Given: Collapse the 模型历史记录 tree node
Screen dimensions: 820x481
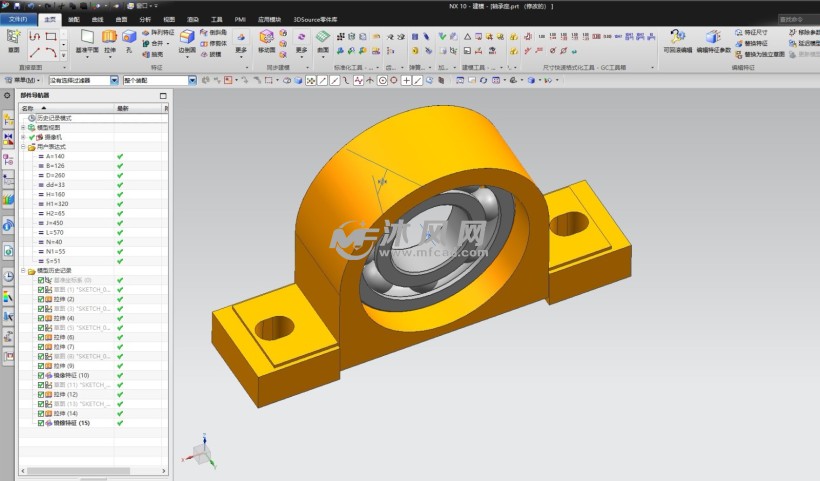Looking at the screenshot, I should [23, 271].
